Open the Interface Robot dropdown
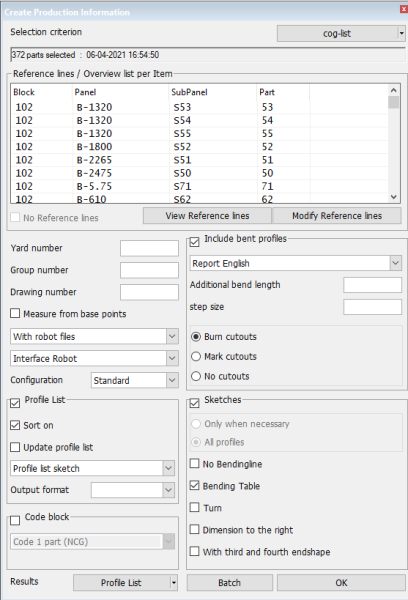The image size is (408, 600). tap(172, 359)
